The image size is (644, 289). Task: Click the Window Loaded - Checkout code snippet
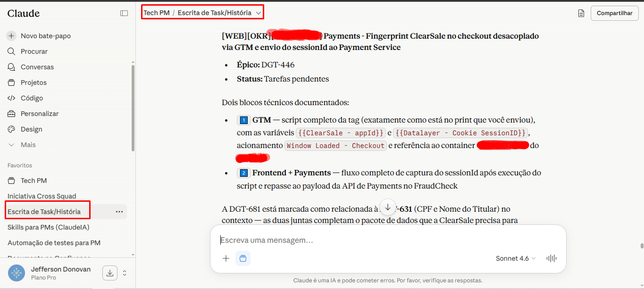tap(336, 146)
